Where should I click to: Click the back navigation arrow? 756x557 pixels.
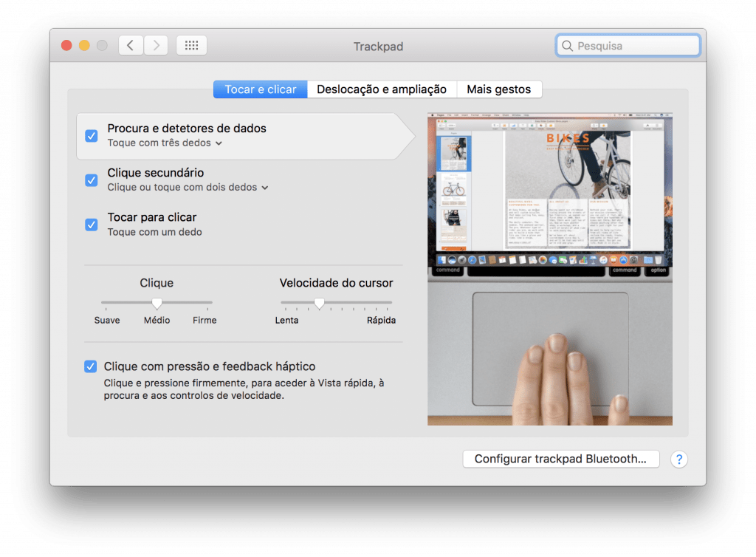pyautogui.click(x=130, y=44)
